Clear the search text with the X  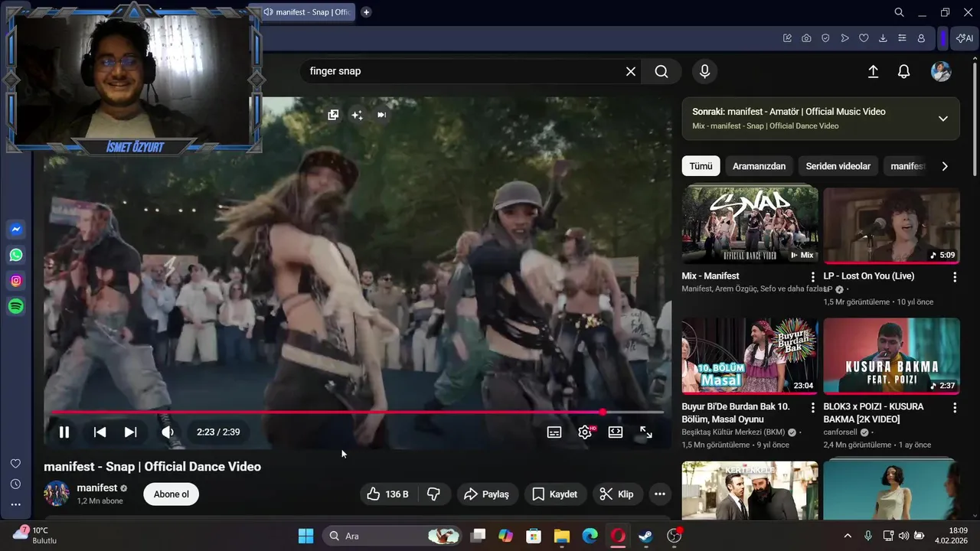pos(631,71)
